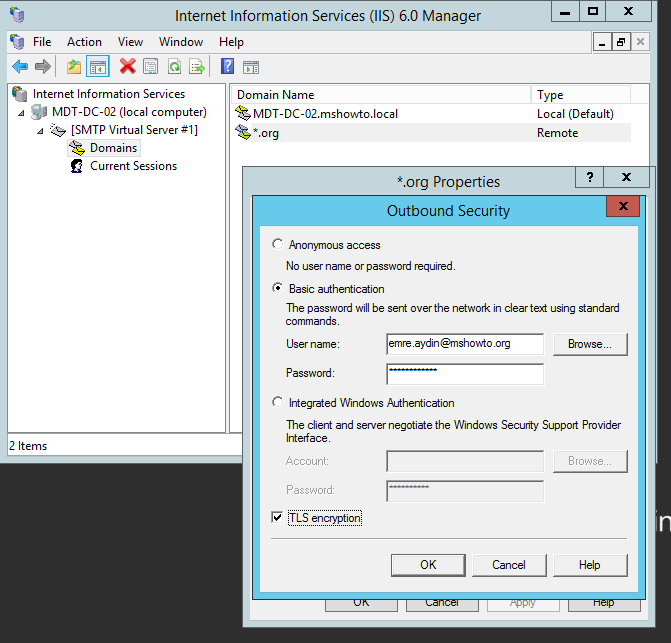This screenshot has height=643, width=671.
Task: Click the Domains node icon in tree
Action: coord(77,148)
